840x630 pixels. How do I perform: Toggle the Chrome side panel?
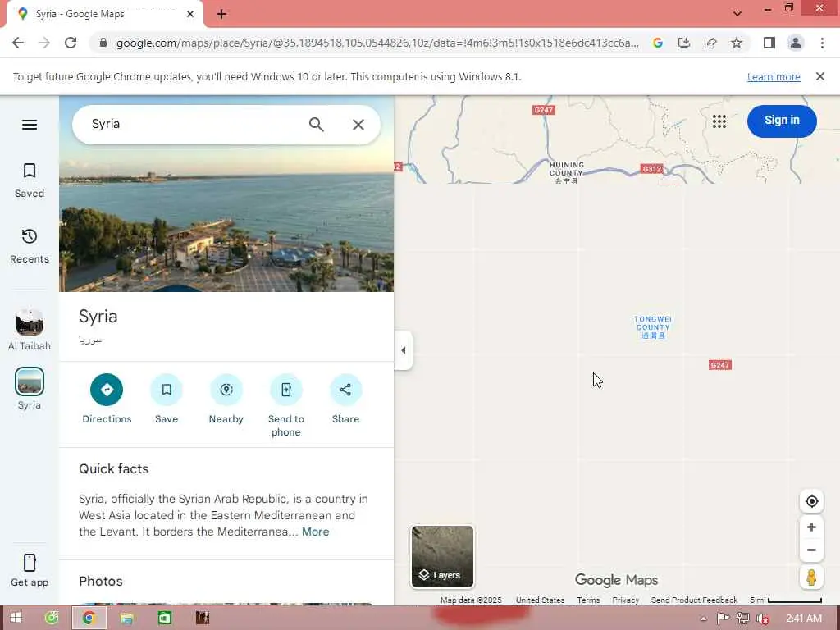pyautogui.click(x=769, y=43)
